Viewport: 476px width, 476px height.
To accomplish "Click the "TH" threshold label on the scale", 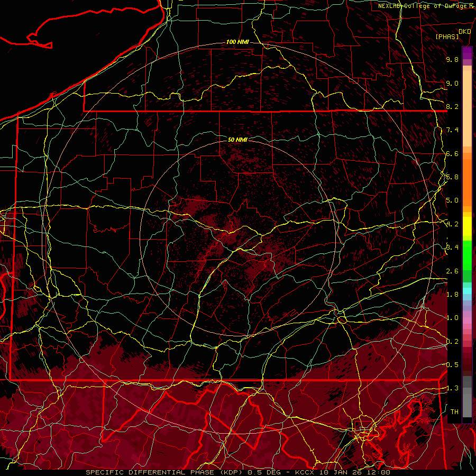I will (454, 412).
